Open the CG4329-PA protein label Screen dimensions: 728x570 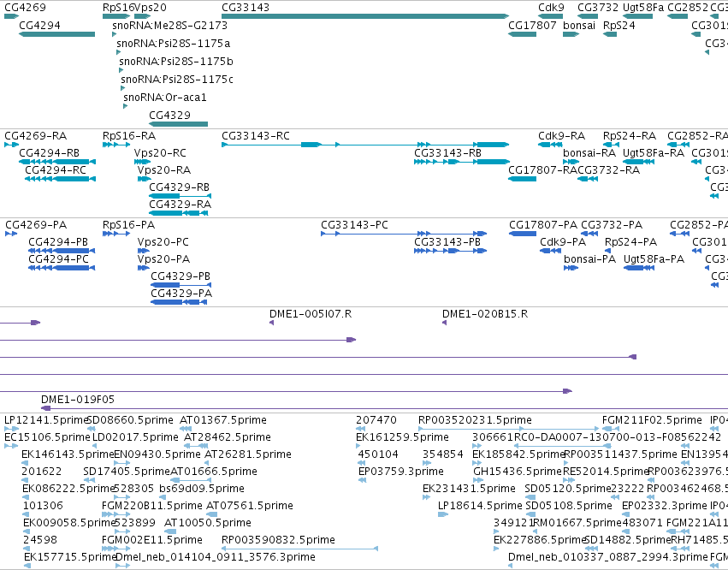pyautogui.click(x=181, y=294)
